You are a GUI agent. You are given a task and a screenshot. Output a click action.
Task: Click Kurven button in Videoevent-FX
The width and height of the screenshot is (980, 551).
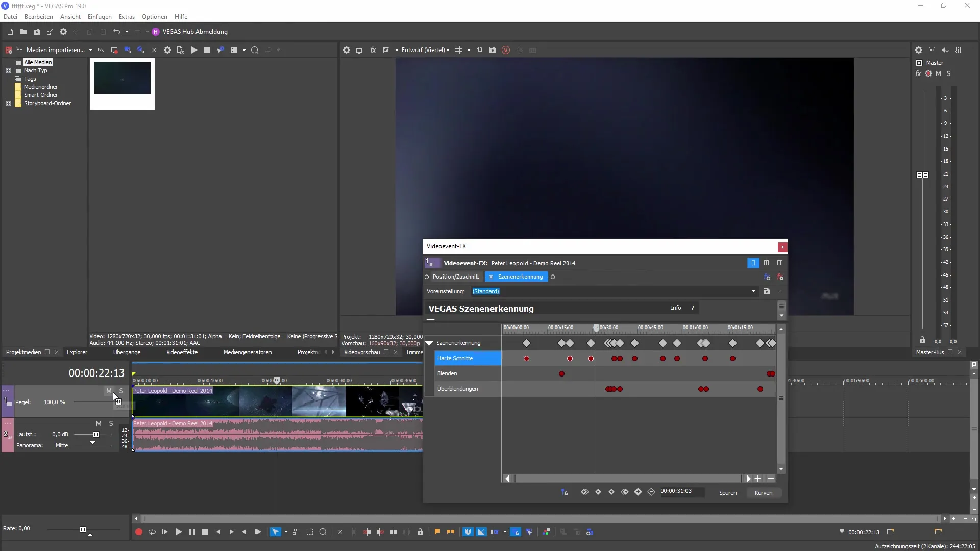(764, 493)
